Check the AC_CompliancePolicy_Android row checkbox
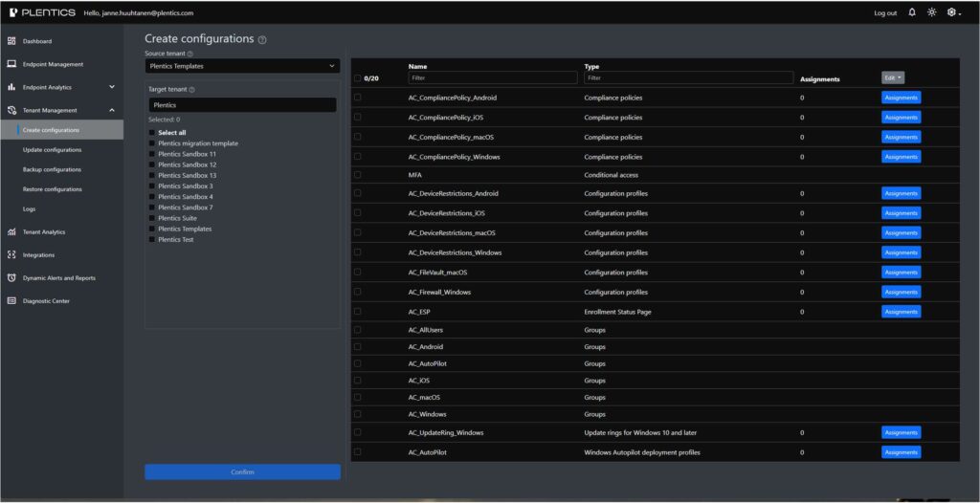Viewport: 980px width, 503px height. pos(358,98)
